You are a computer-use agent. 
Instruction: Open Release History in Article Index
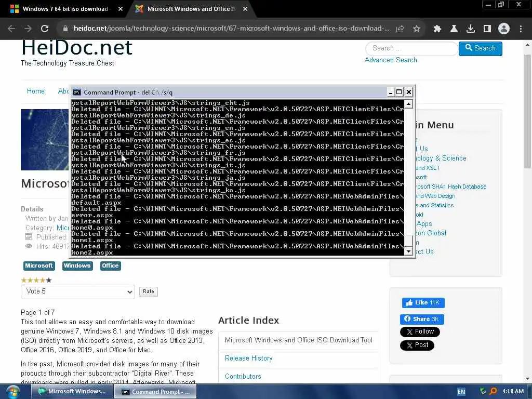coord(248,358)
